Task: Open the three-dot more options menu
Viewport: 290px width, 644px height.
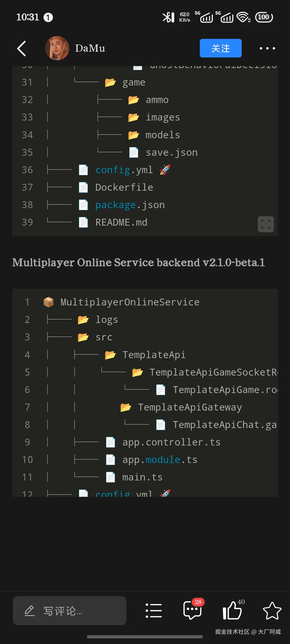Action: tap(267, 48)
